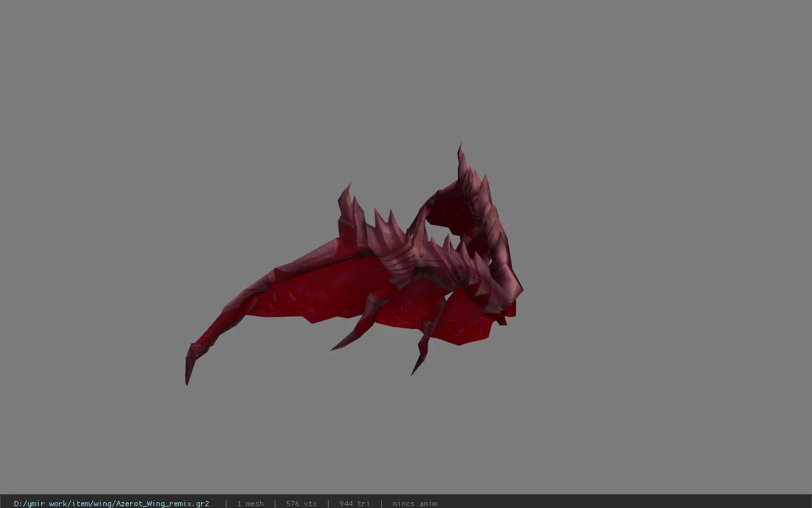Click the '944 tri' triangle count
The height and width of the screenshot is (508, 812).
[x=354, y=504]
